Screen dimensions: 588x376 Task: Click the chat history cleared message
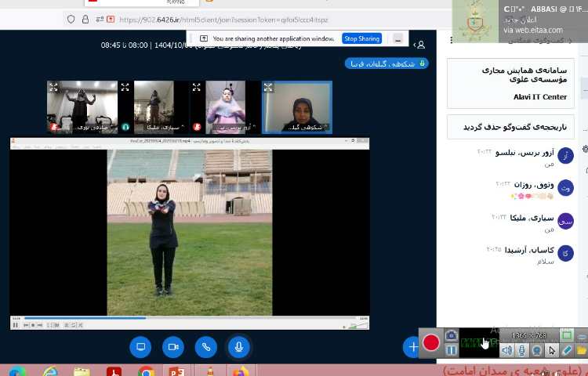click(510, 128)
